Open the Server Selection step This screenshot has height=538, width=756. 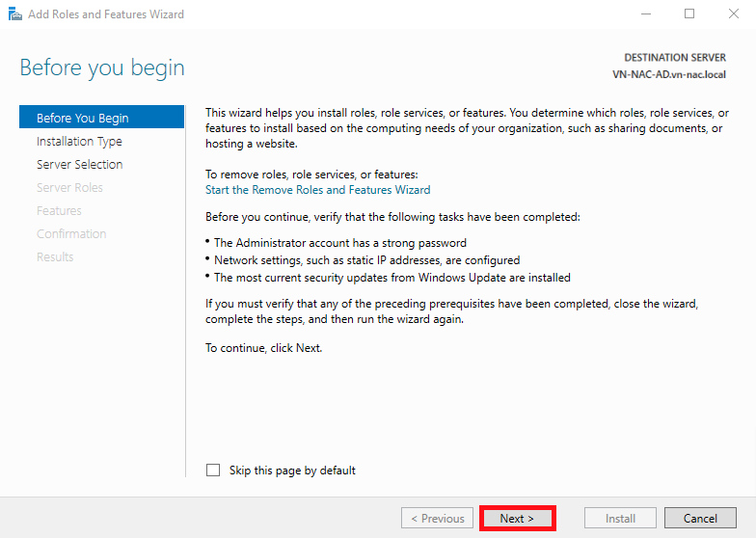tap(79, 164)
